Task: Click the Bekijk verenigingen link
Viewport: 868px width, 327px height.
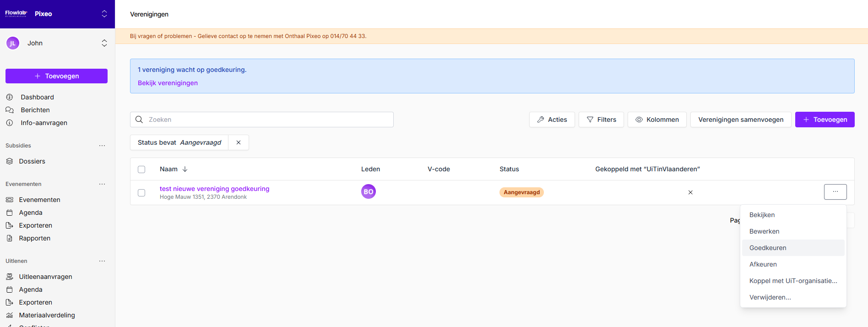Action: pyautogui.click(x=168, y=83)
